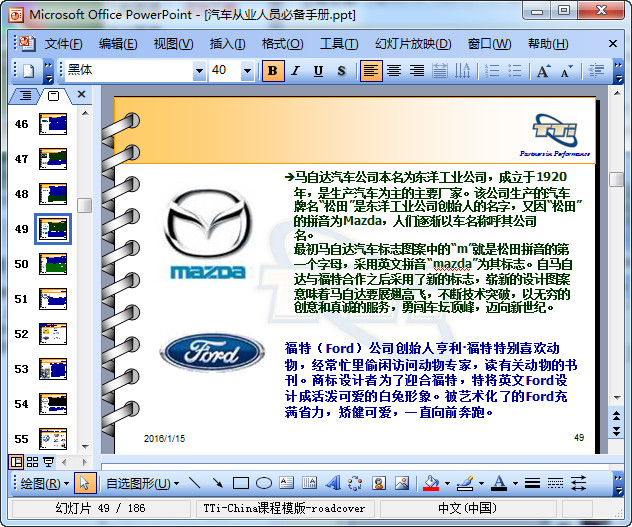
Task: Apply numbered list formatting
Action: click(492, 71)
